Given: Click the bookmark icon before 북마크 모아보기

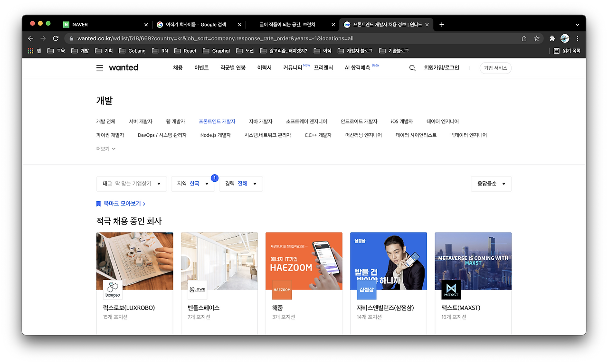Looking at the screenshot, I should pyautogui.click(x=98, y=203).
